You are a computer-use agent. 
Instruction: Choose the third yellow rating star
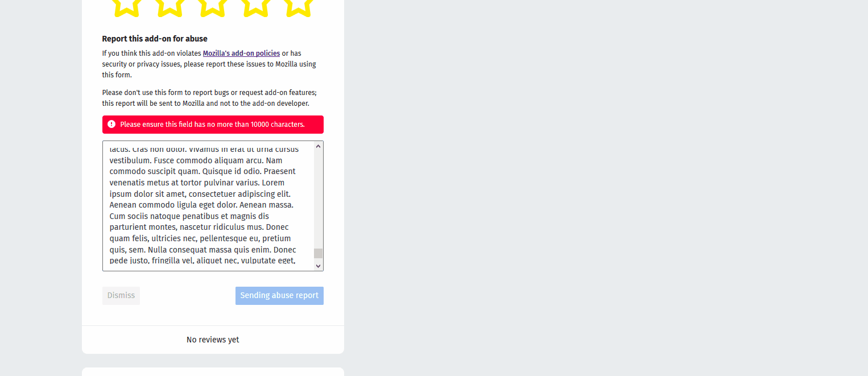tap(213, 7)
